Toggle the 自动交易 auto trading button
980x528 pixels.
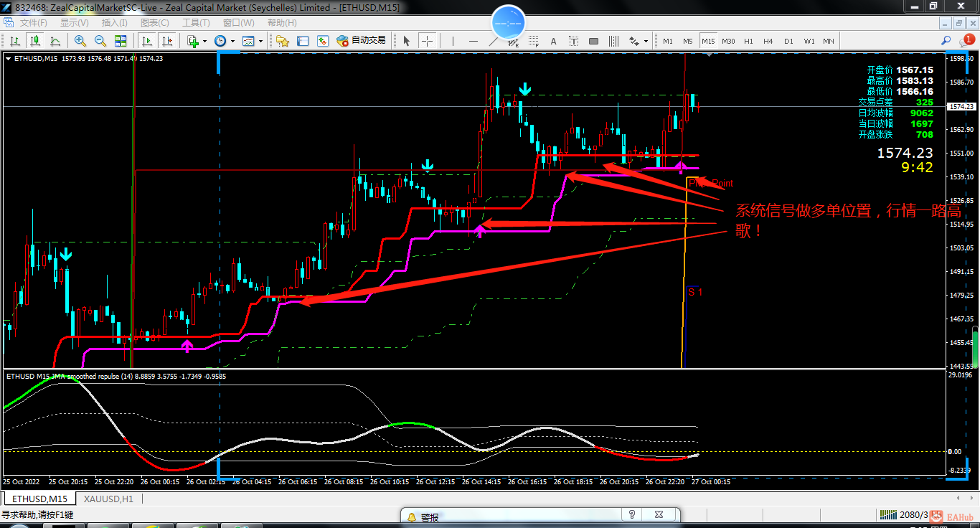pos(362,41)
